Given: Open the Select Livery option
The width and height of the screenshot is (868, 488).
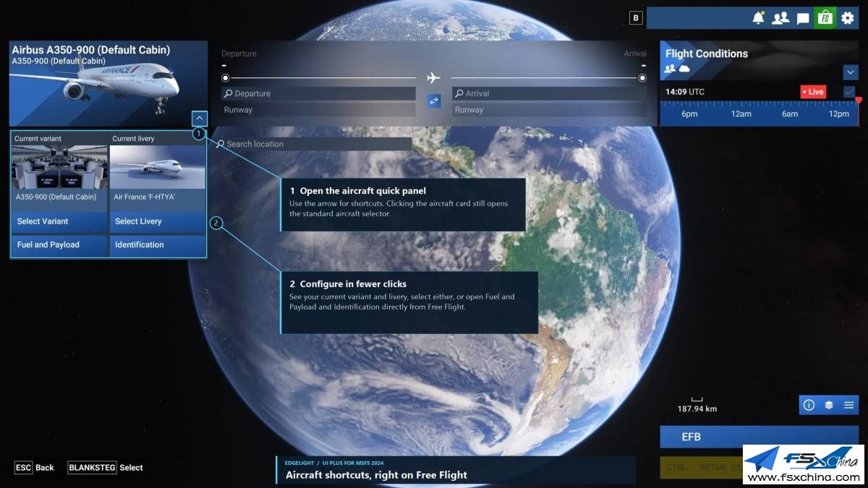Looking at the screenshot, I should [158, 221].
